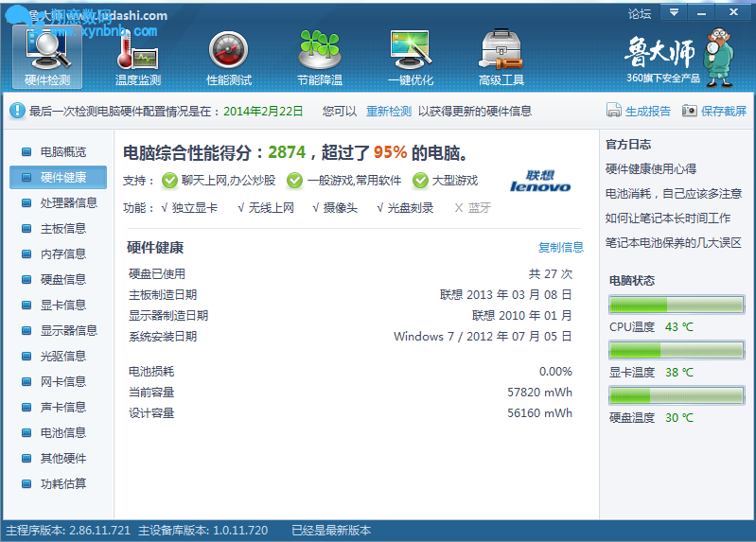Launch the 性能测试 performance test
Screen dimensions: 756x542
(x=229, y=57)
